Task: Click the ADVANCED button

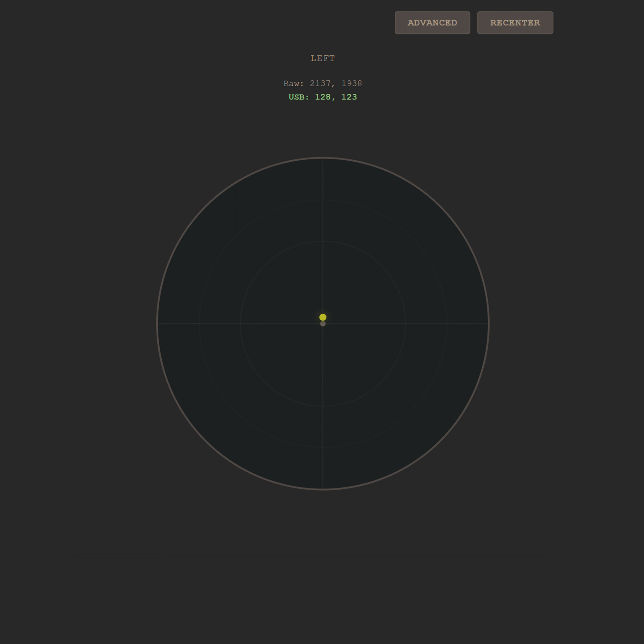Action: click(x=432, y=23)
